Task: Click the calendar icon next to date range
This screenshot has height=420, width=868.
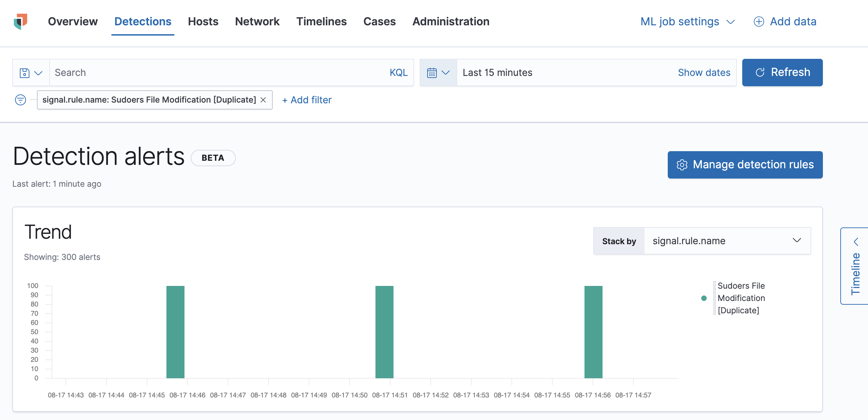Action: click(433, 72)
